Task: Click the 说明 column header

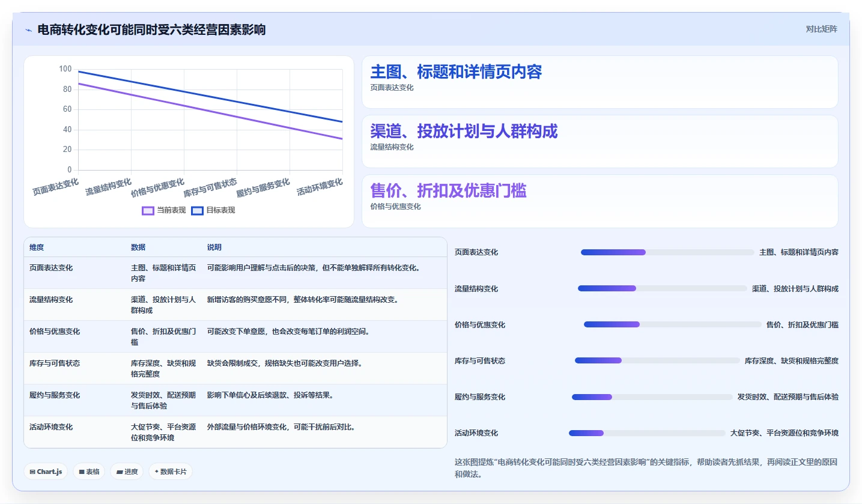Action: [214, 247]
